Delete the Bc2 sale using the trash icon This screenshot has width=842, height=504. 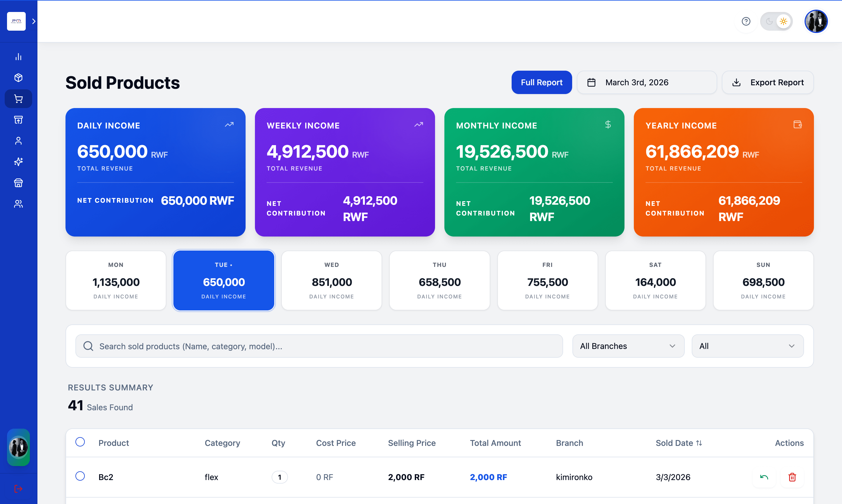792,477
